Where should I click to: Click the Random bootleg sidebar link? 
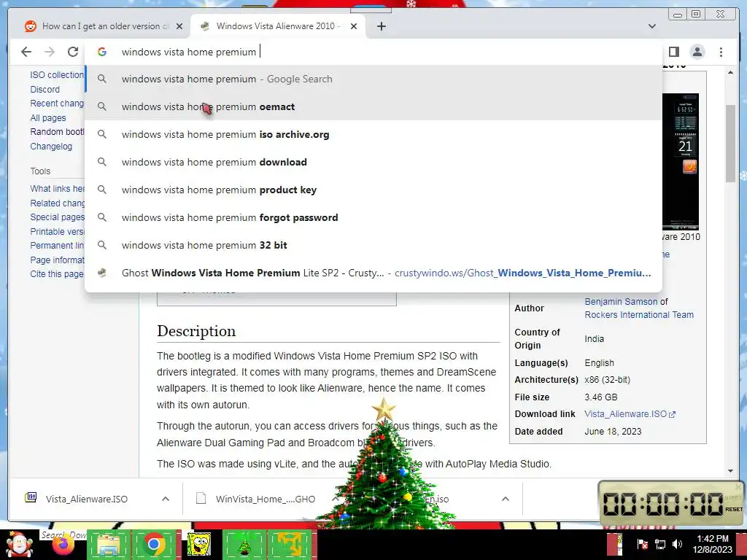pyautogui.click(x=57, y=132)
